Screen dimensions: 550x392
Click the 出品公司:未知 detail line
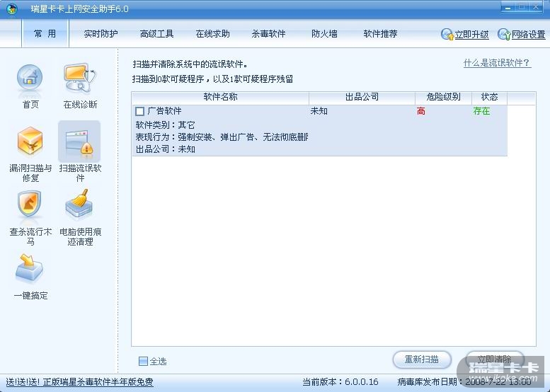(x=165, y=149)
